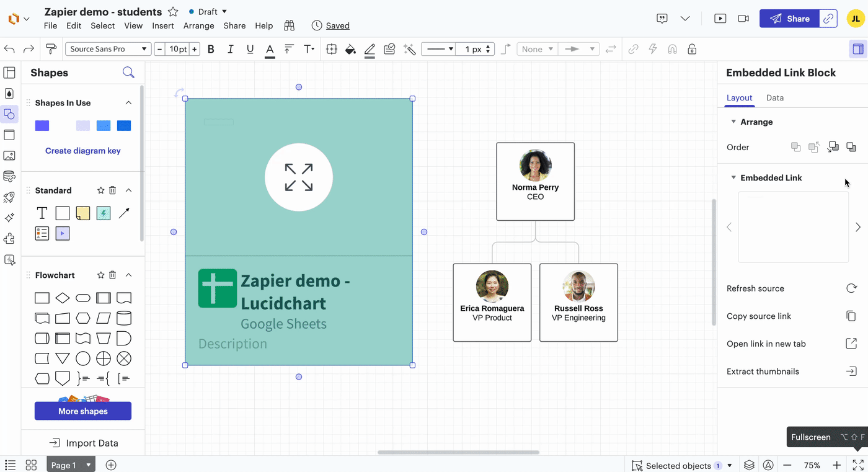Redo the last undone action
This screenshot has height=472, width=868.
[x=29, y=49]
